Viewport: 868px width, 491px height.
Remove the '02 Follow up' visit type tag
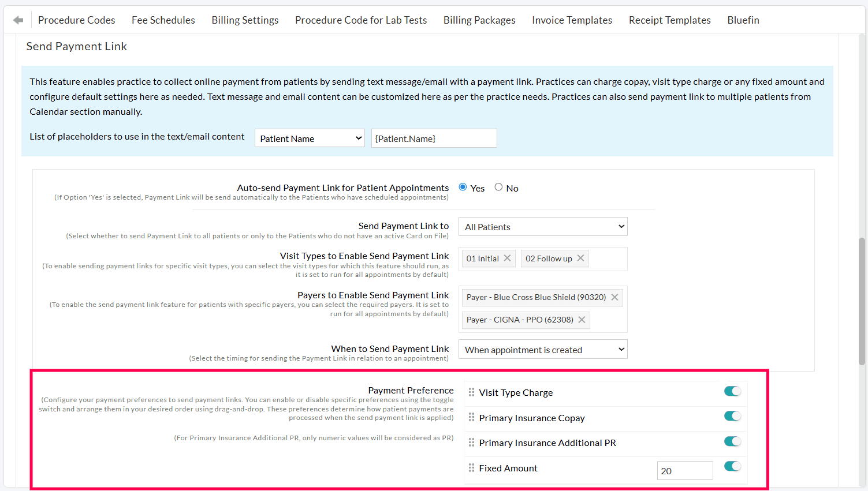tap(580, 258)
